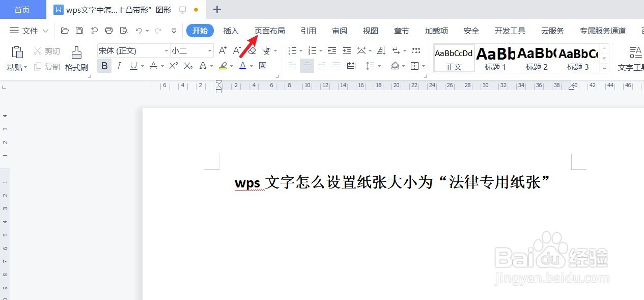Toggle center alignment button
The width and height of the screenshot is (644, 300).
[x=307, y=66]
